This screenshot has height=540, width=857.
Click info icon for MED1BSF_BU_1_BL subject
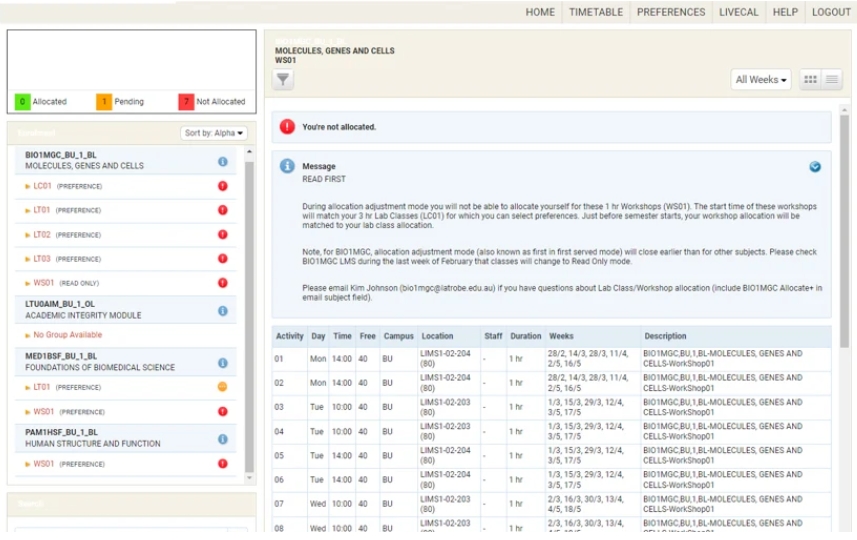click(x=222, y=362)
